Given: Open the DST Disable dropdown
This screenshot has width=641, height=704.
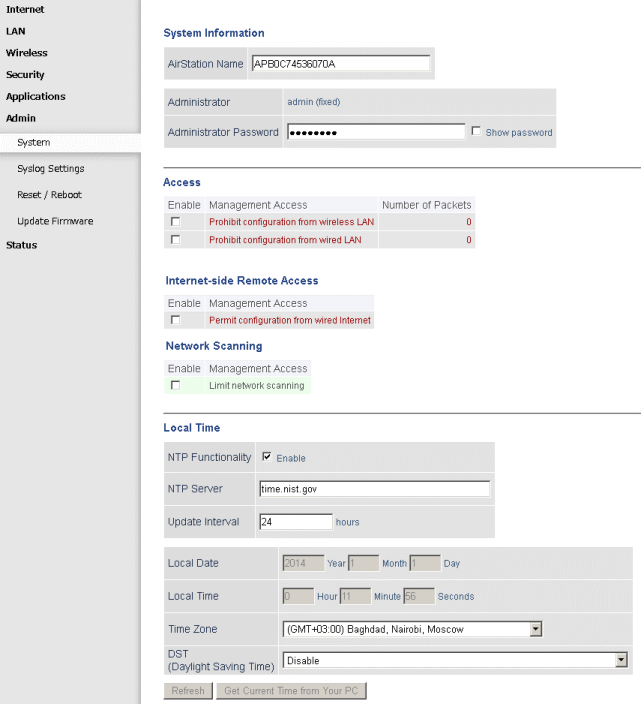Looking at the screenshot, I should (x=455, y=660).
